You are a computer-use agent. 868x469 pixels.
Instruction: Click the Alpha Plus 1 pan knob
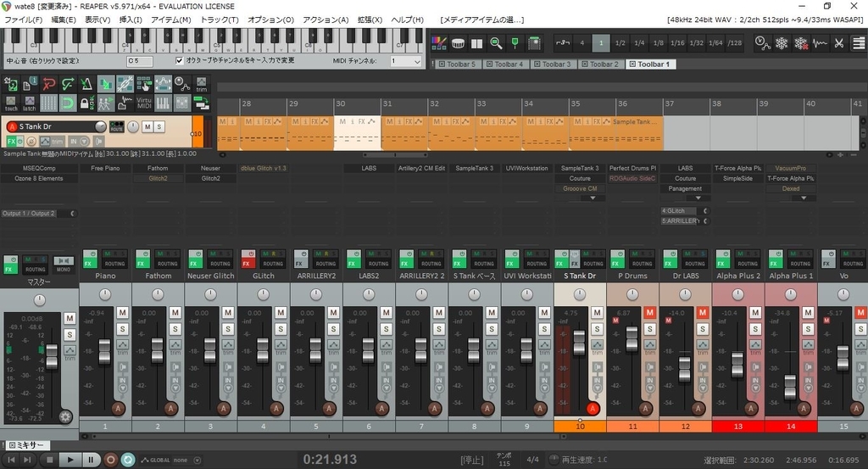point(791,294)
